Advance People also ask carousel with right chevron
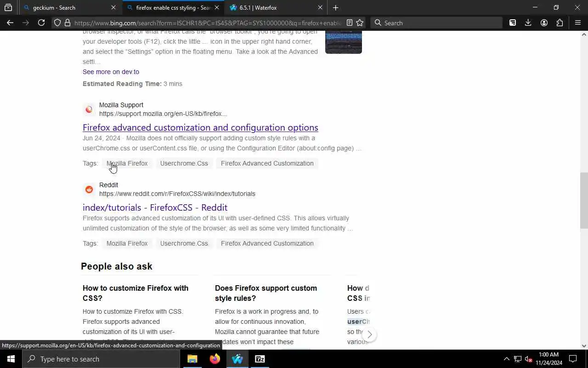 coord(369,334)
